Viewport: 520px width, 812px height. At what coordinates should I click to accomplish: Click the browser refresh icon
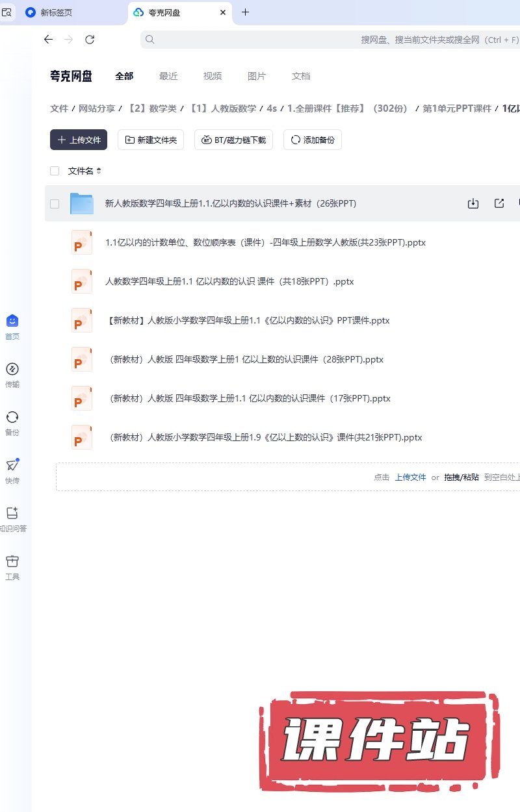point(90,40)
